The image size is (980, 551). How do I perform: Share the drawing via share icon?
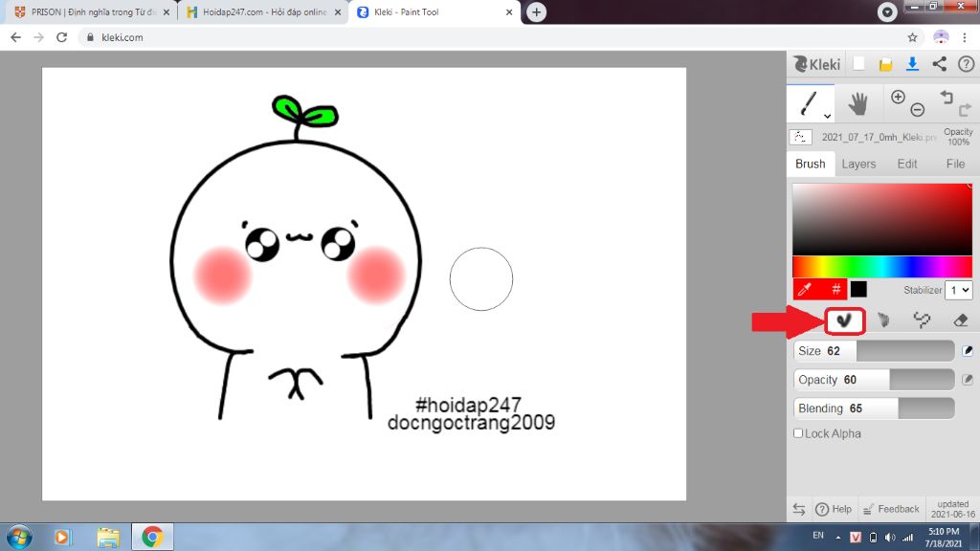click(x=940, y=64)
